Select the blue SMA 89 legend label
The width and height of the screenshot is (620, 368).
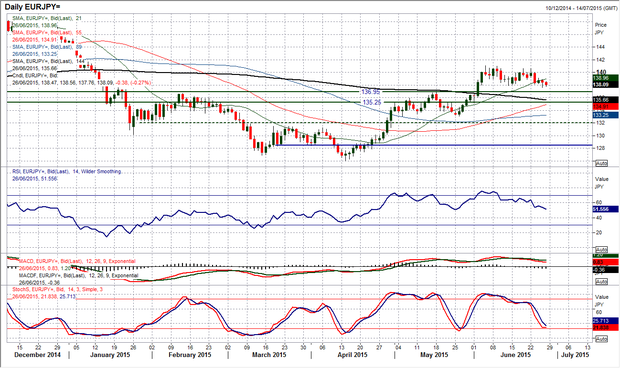tap(47, 47)
